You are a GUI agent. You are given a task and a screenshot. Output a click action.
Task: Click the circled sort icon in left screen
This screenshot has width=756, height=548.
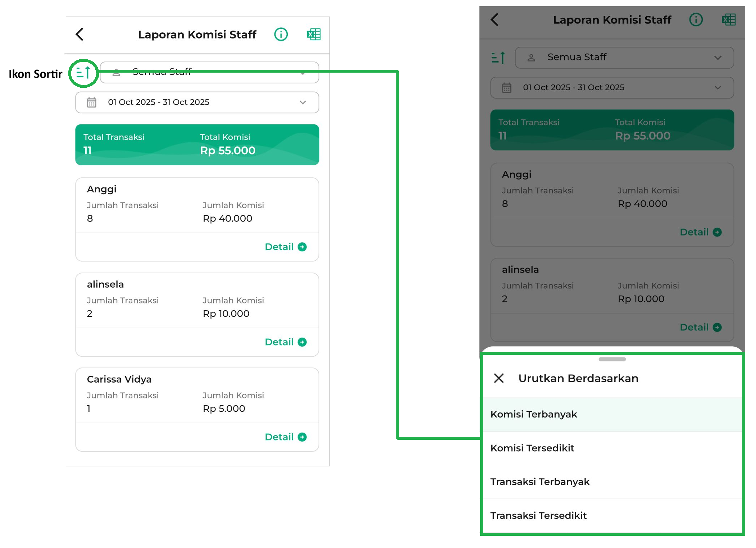[x=83, y=73]
